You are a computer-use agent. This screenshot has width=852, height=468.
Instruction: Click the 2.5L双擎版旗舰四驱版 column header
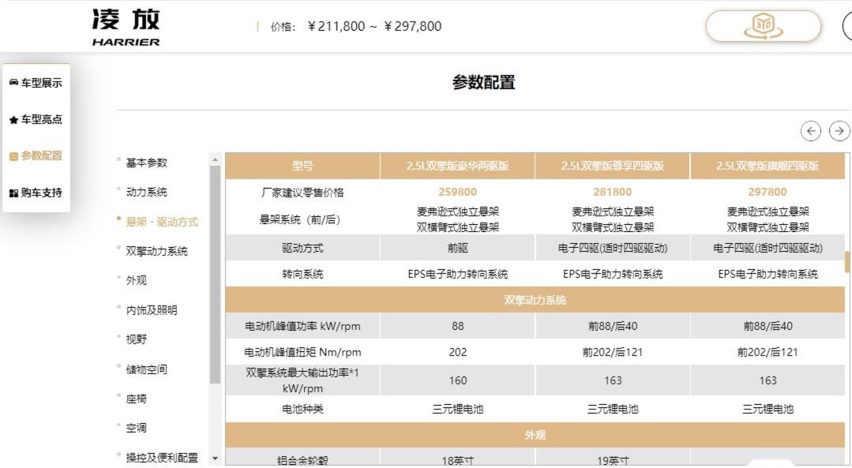(767, 166)
